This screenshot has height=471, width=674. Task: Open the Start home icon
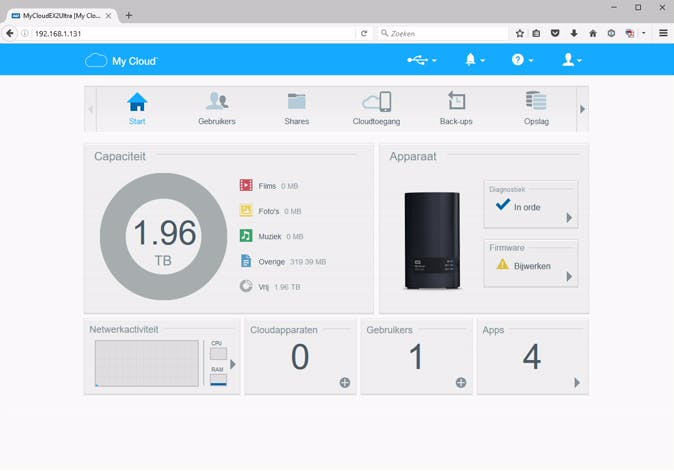[137, 102]
